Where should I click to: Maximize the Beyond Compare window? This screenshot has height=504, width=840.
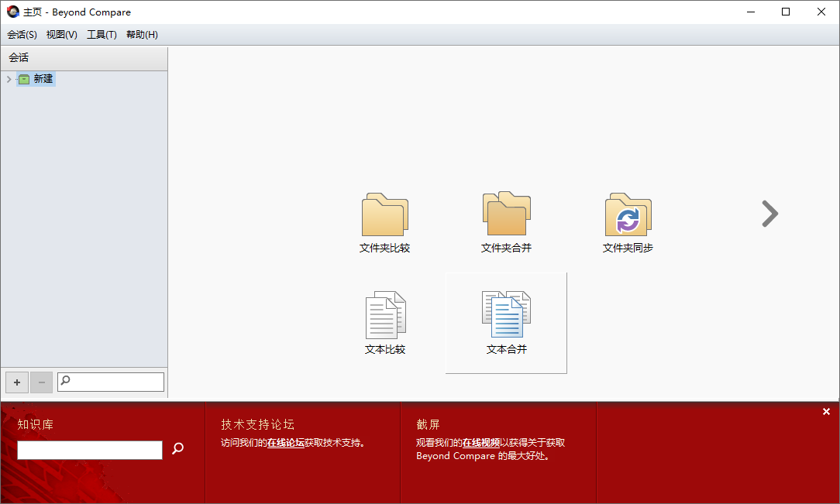(x=786, y=12)
